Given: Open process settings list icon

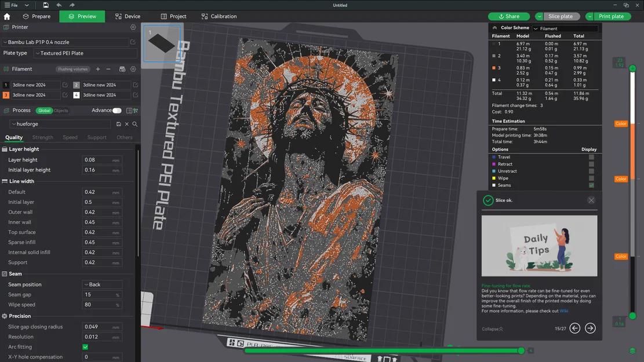Looking at the screenshot, I should pyautogui.click(x=129, y=111).
